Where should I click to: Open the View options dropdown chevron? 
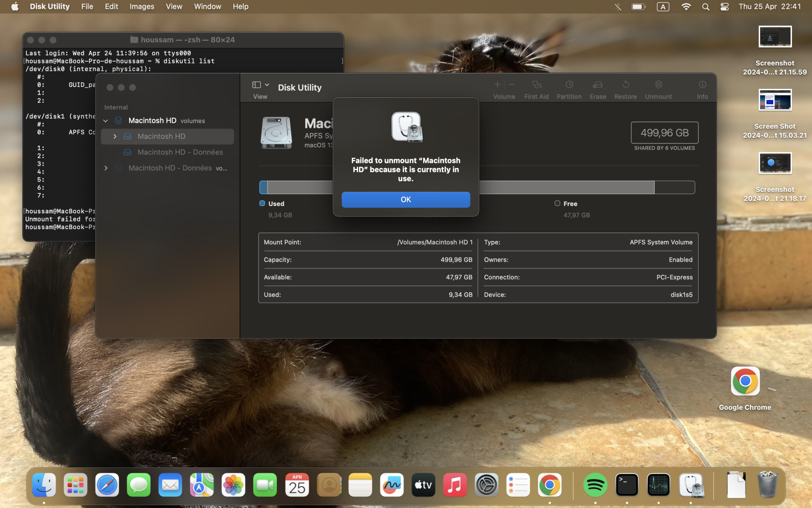[267, 85]
